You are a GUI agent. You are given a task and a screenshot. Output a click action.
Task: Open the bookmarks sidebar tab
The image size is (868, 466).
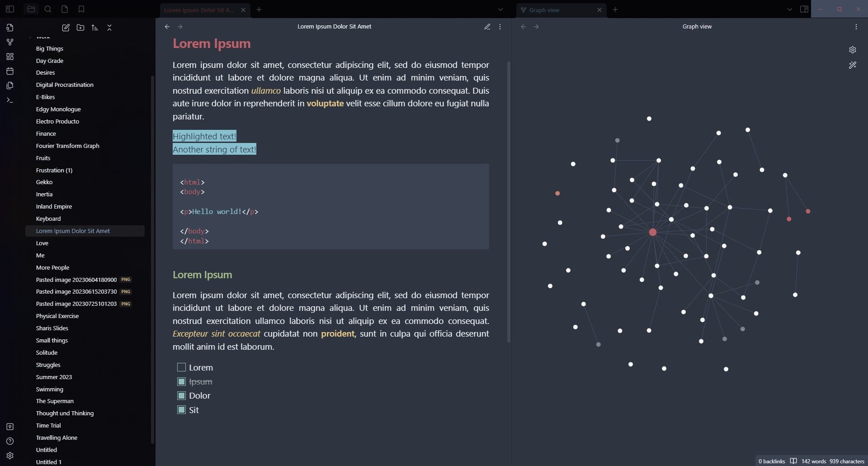pyautogui.click(x=81, y=9)
